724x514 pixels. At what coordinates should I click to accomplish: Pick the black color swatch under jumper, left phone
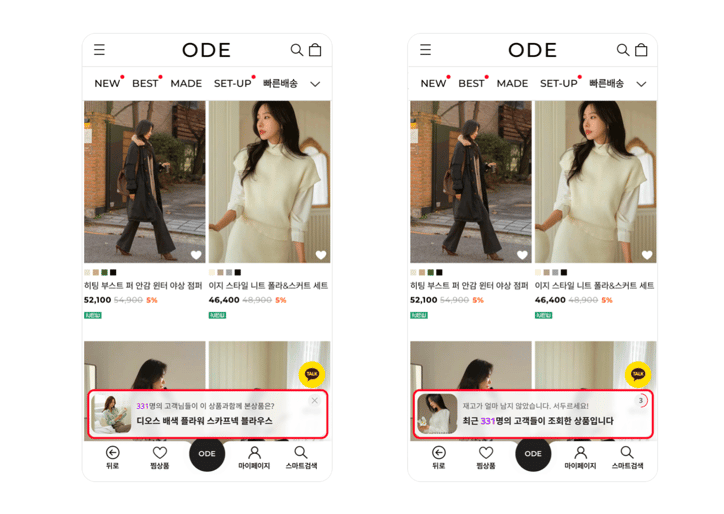click(x=113, y=272)
